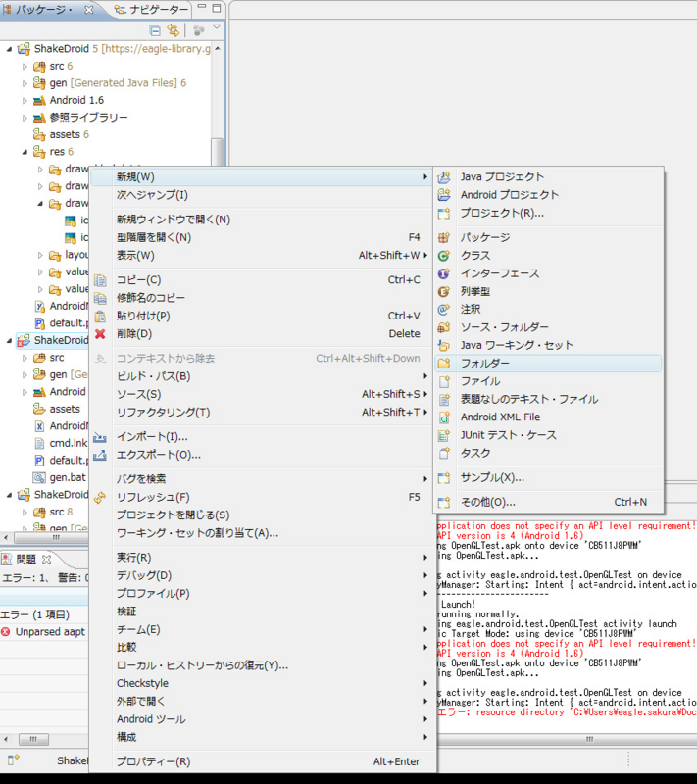
Task: Toggle link with editor icon
Action: point(173,30)
